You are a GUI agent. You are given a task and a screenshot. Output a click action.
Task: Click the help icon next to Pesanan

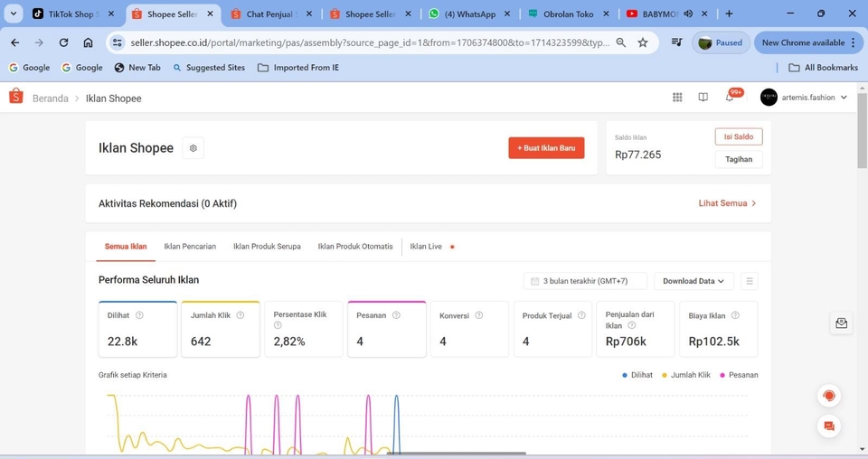(x=396, y=315)
